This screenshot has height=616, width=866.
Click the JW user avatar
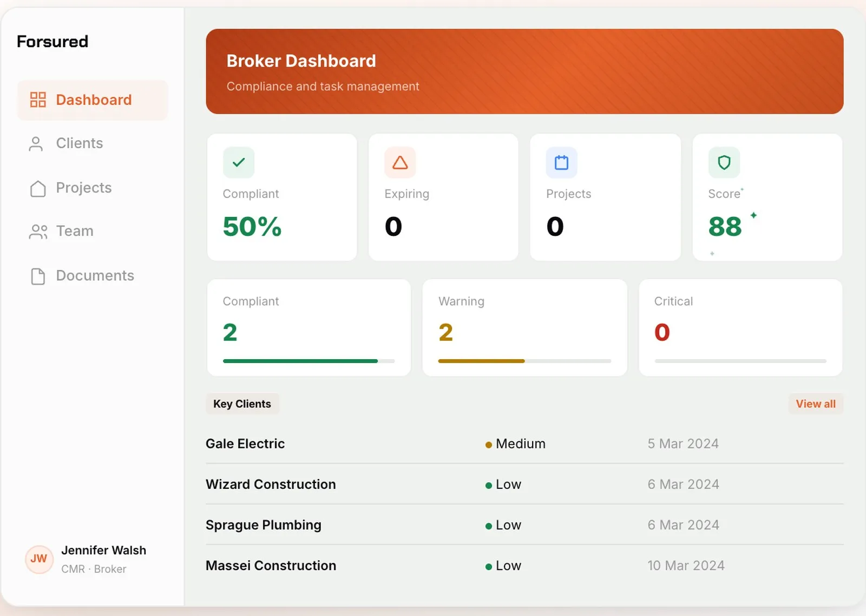click(39, 559)
